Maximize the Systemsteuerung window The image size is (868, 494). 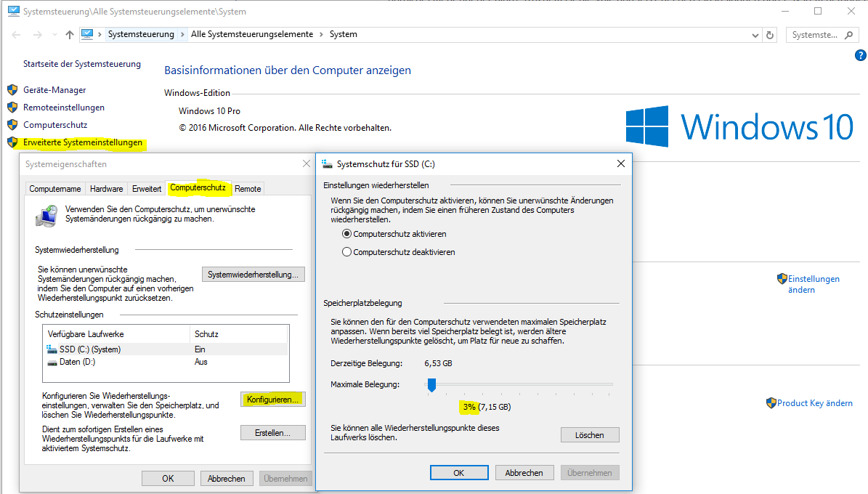[818, 11]
